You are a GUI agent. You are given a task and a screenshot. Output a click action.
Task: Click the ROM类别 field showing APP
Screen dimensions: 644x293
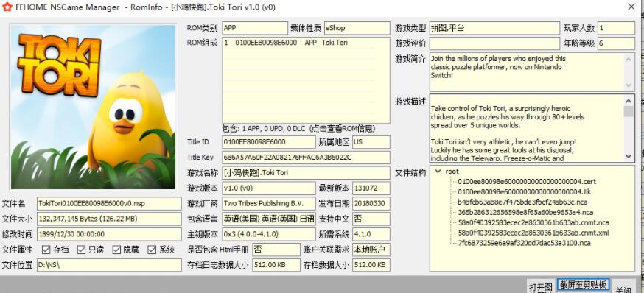tap(255, 28)
